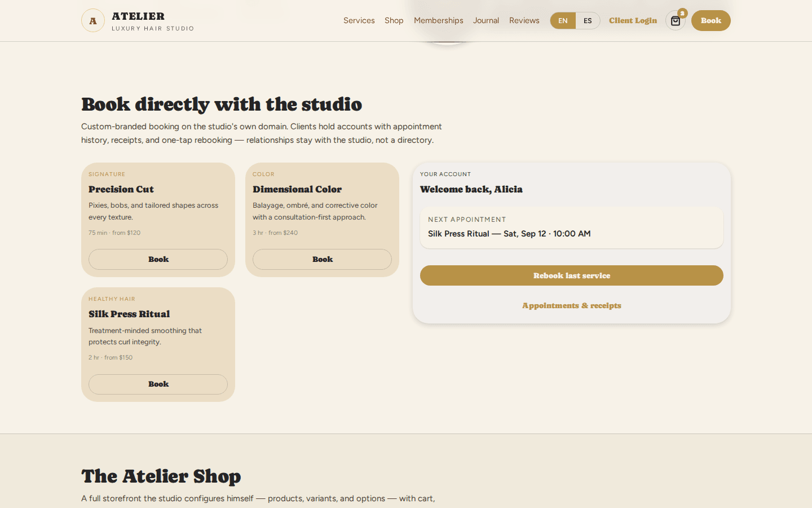The width and height of the screenshot is (812, 508).
Task: Book the Precision Cut service
Action: (x=158, y=259)
